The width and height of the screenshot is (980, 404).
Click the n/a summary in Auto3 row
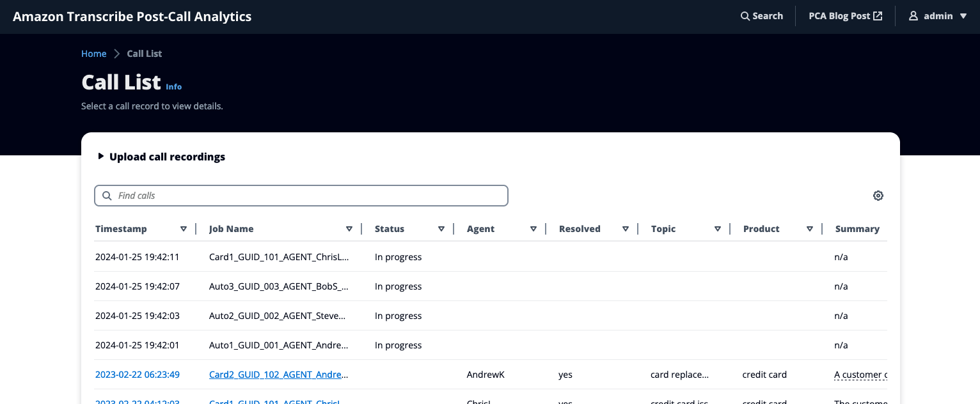[841, 286]
